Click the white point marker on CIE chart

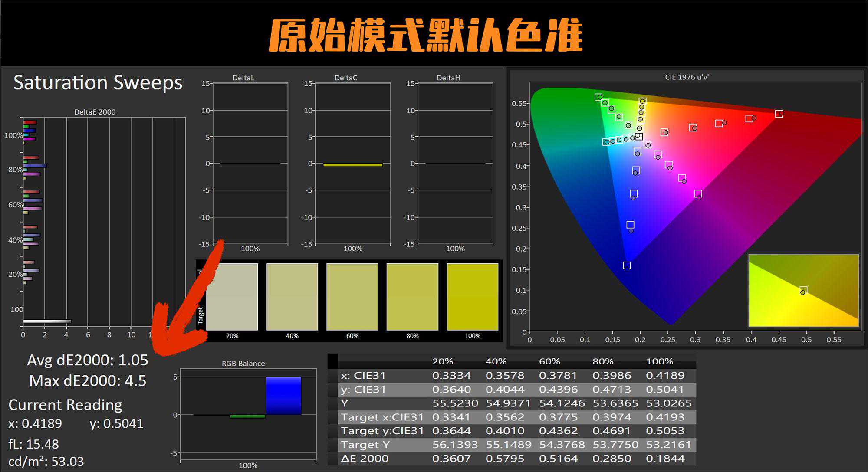pyautogui.click(x=638, y=137)
